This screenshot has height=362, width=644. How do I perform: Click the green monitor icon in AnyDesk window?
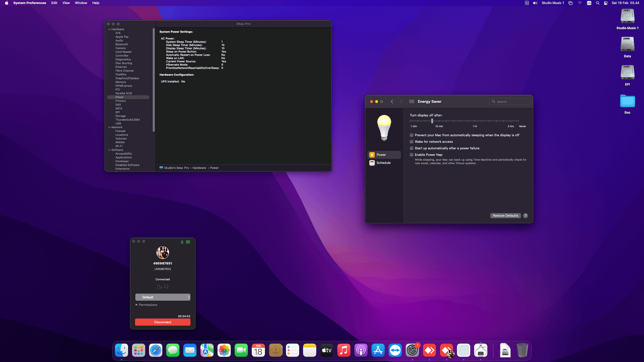coord(188,242)
